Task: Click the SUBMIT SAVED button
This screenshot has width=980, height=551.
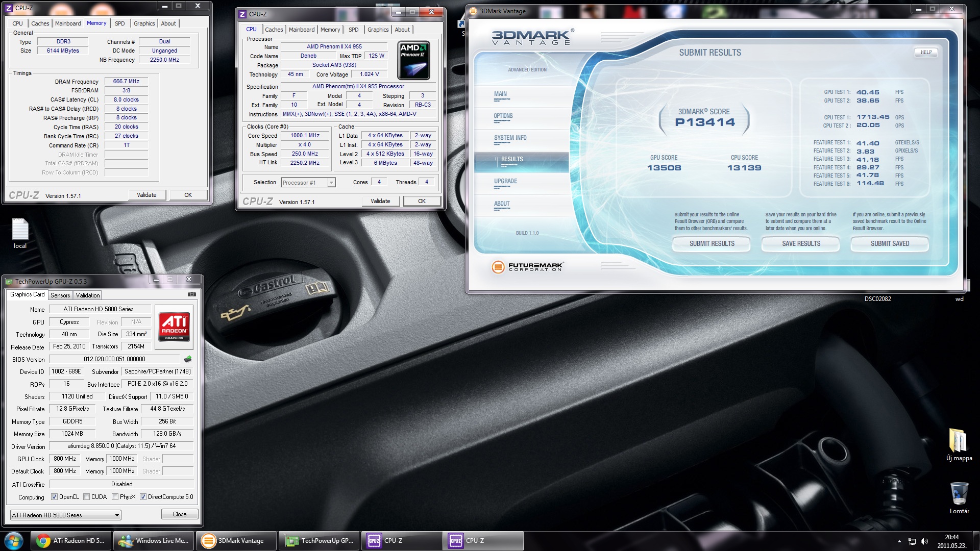Action: point(890,244)
